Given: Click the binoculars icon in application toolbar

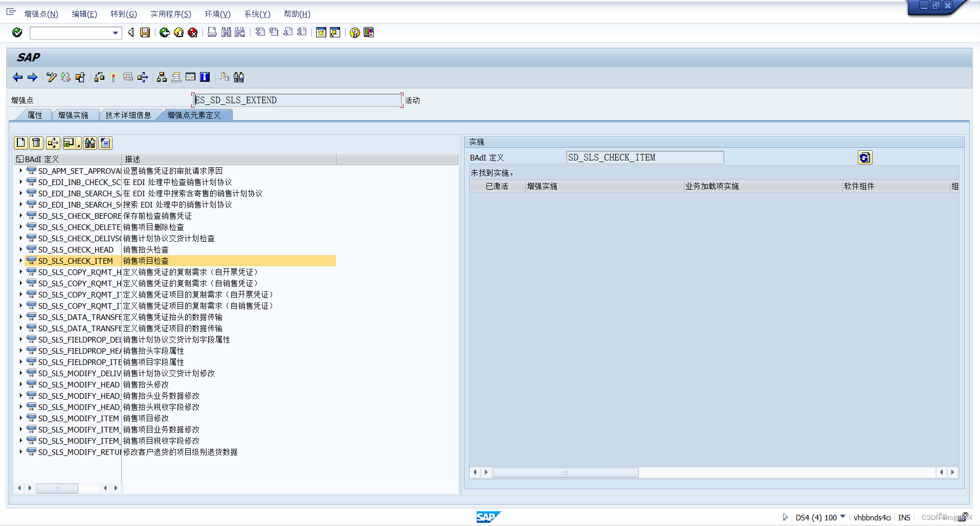Looking at the screenshot, I should [x=239, y=77].
